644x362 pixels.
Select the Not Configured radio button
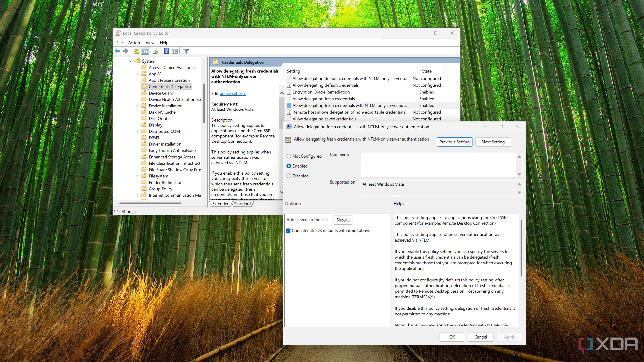(289, 156)
